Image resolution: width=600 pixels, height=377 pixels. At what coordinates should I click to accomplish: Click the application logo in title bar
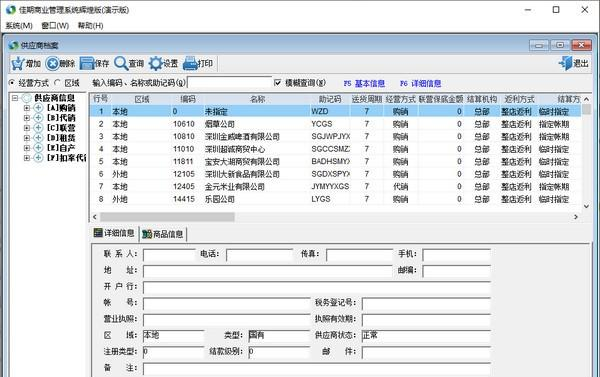(x=11, y=10)
